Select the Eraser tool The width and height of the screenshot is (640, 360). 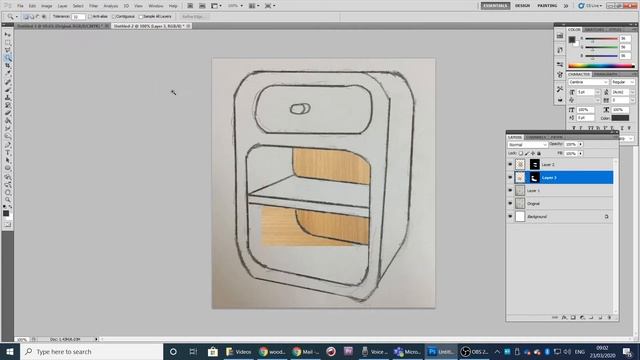click(x=7, y=113)
